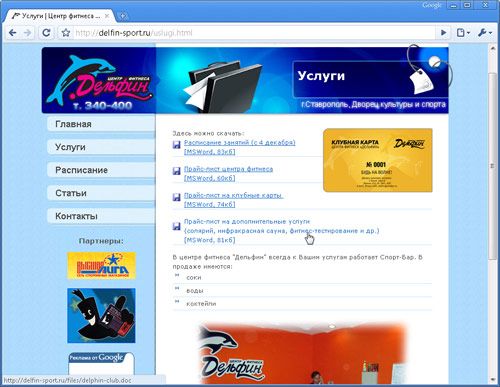Open the cartoon character partner banner
The image size is (500, 387).
(x=101, y=316)
